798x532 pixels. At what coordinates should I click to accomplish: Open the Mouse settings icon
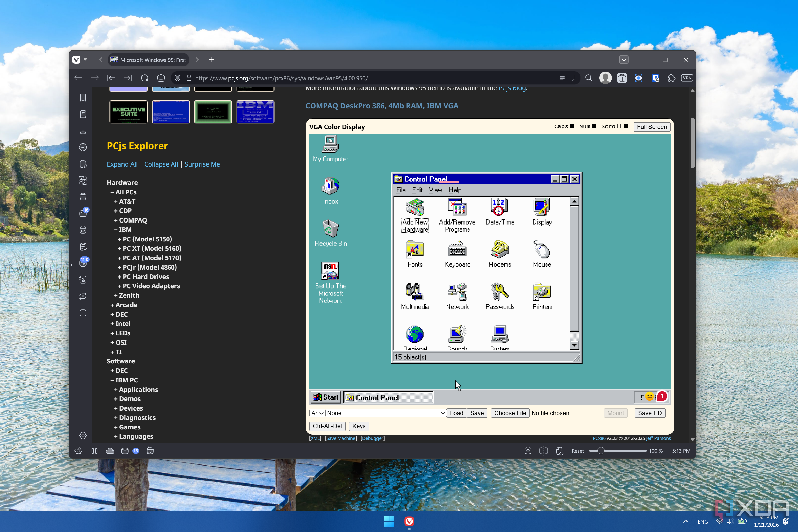pos(542,254)
